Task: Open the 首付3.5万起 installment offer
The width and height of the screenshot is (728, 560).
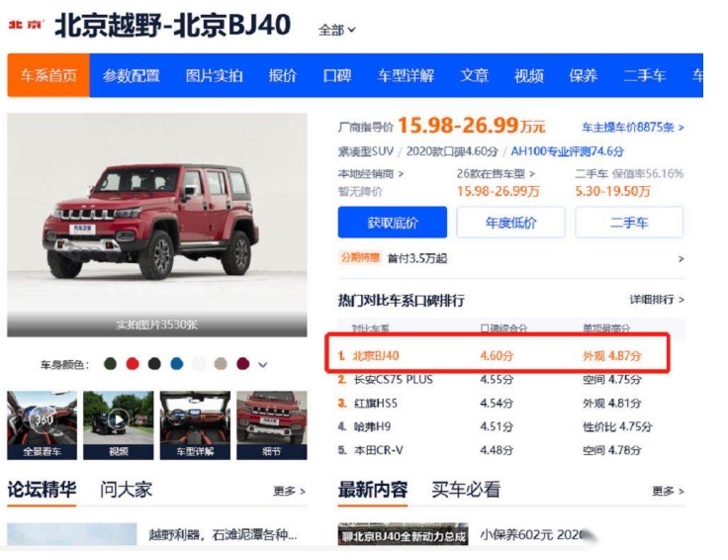Action: coord(417,258)
